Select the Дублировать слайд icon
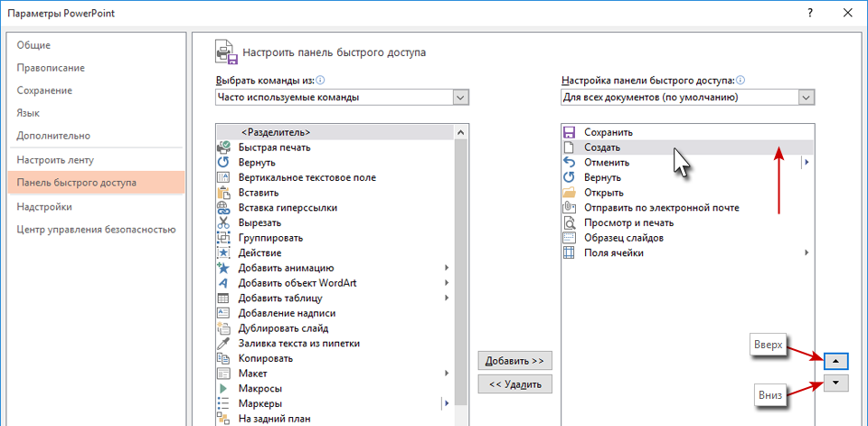The image size is (868, 426). (223, 328)
